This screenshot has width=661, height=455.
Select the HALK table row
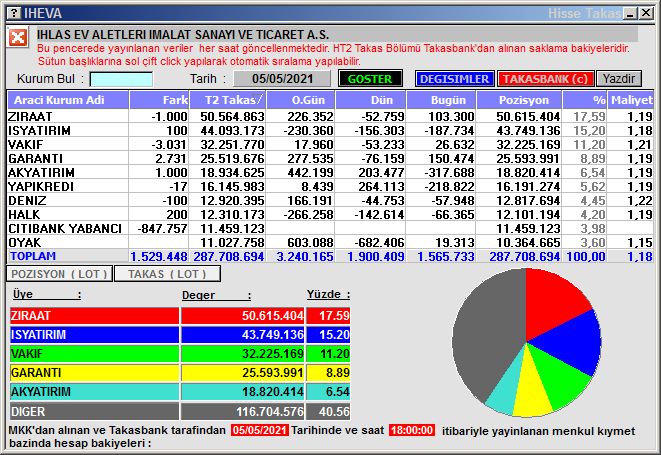pos(330,214)
